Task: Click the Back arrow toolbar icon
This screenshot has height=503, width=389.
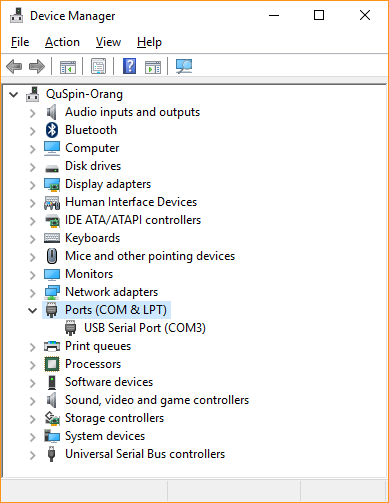Action: [14, 66]
